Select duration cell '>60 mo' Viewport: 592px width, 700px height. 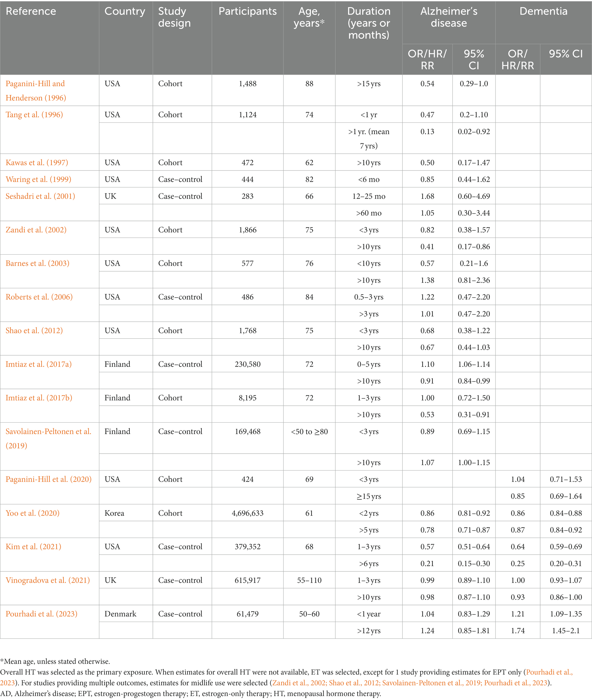pyautogui.click(x=369, y=213)
